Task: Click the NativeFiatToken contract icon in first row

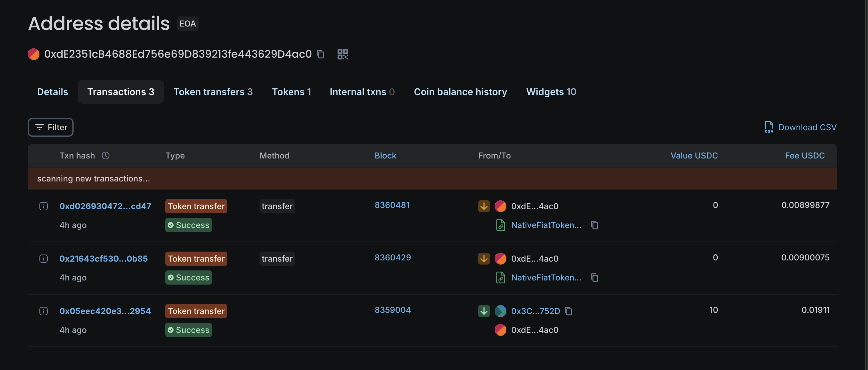Action: [500, 225]
